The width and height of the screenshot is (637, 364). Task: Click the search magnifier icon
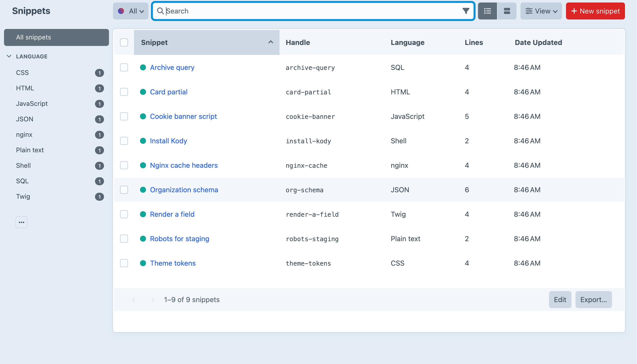[160, 11]
